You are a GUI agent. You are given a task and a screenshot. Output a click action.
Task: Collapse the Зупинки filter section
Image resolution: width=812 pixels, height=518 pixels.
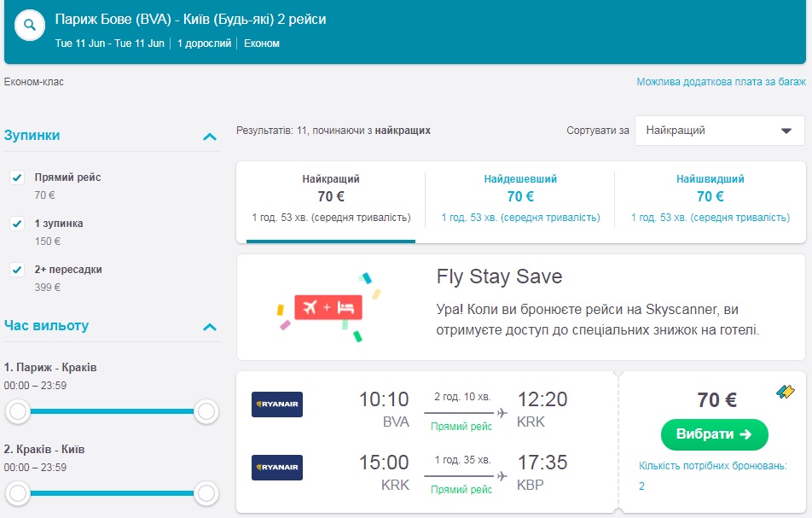click(210, 137)
